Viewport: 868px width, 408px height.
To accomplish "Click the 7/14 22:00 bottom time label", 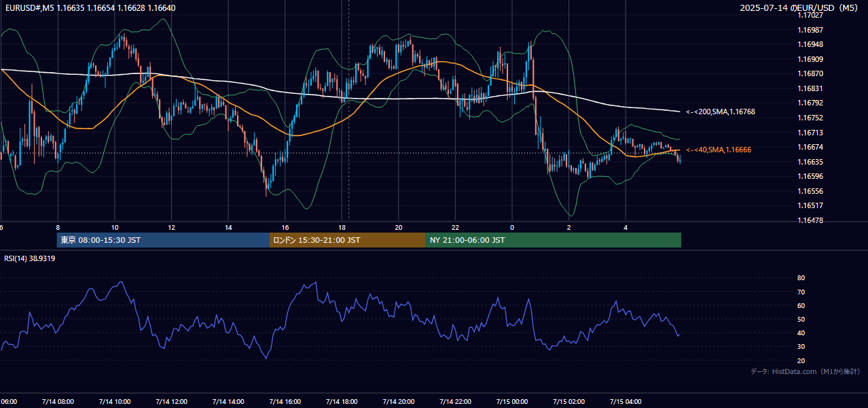I will [x=455, y=401].
